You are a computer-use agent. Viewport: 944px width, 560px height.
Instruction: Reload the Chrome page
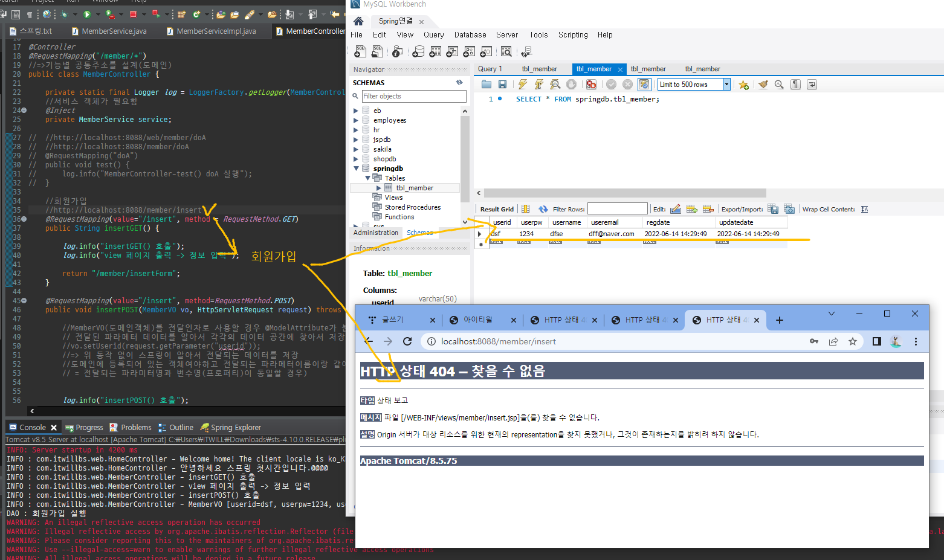coord(407,341)
